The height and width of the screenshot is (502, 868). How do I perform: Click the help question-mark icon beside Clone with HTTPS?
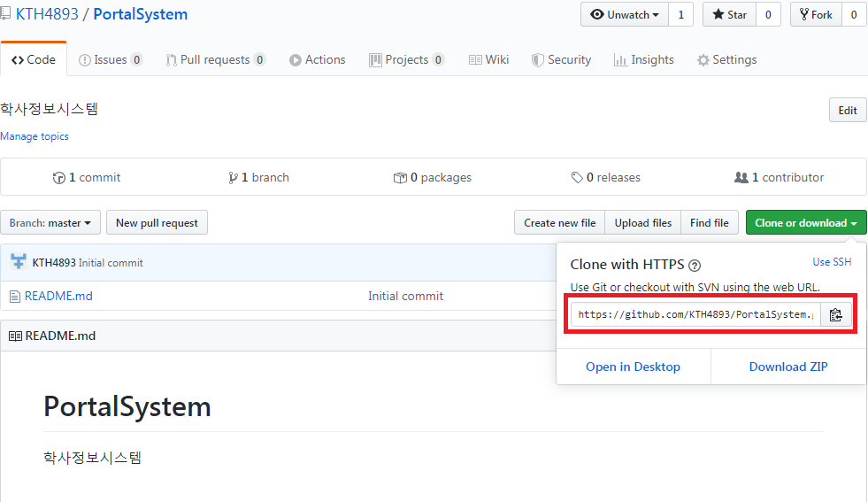coord(695,266)
